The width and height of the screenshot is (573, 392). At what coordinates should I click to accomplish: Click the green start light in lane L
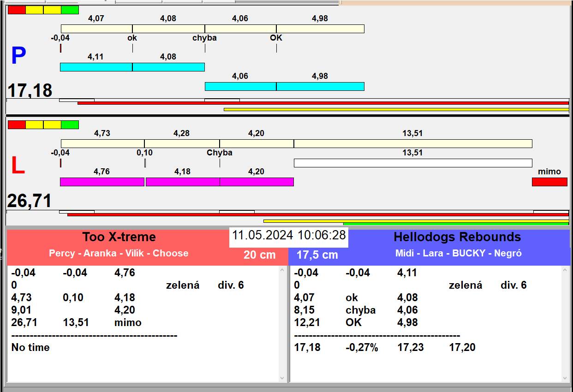point(70,125)
